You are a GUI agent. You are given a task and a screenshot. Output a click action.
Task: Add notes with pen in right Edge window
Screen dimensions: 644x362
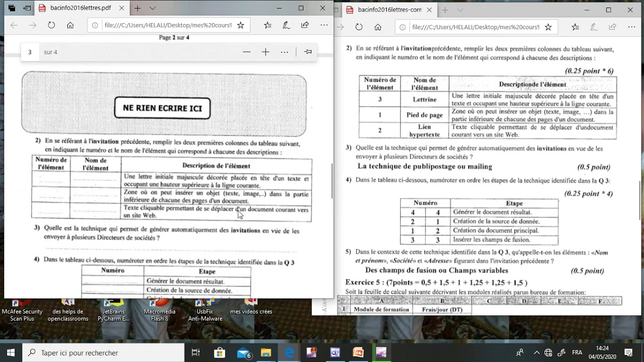tap(594, 27)
